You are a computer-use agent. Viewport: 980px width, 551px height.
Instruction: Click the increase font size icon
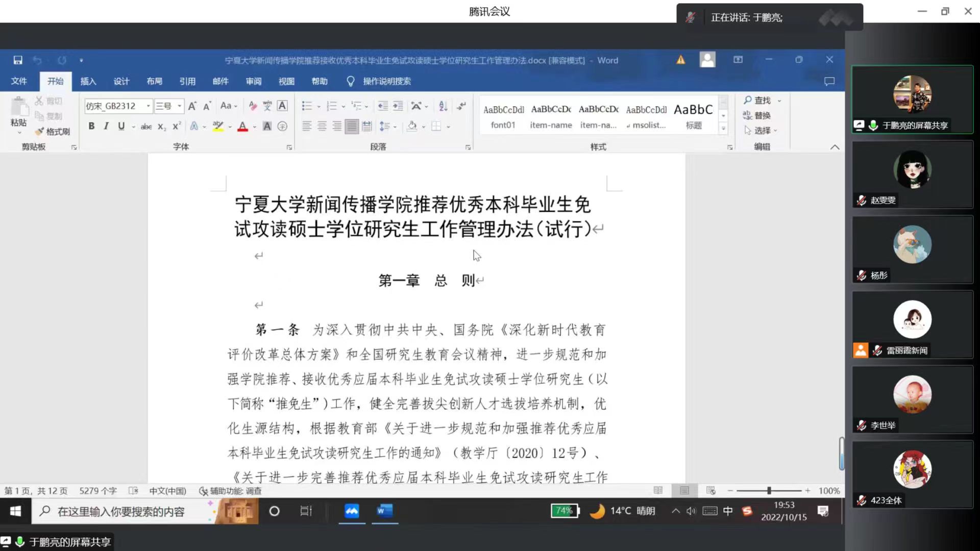coord(192,106)
